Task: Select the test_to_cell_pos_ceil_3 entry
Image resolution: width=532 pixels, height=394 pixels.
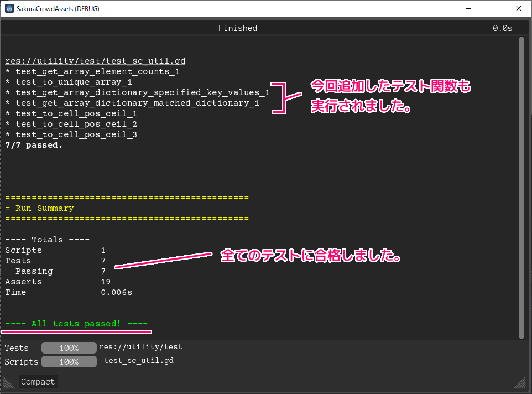Action: pyautogui.click(x=71, y=134)
